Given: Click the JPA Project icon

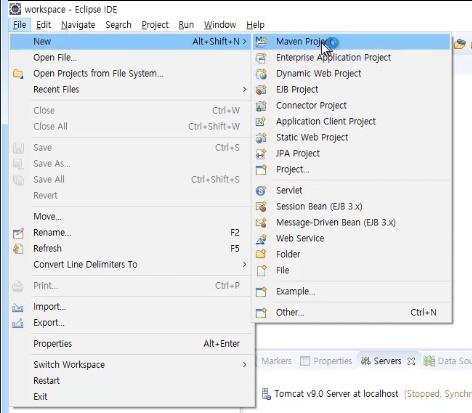Looking at the screenshot, I should point(261,154).
